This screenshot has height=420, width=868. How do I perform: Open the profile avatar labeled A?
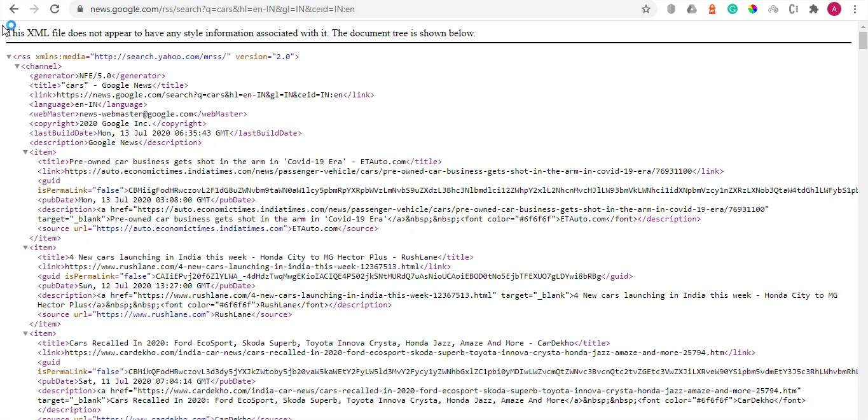[x=834, y=9]
